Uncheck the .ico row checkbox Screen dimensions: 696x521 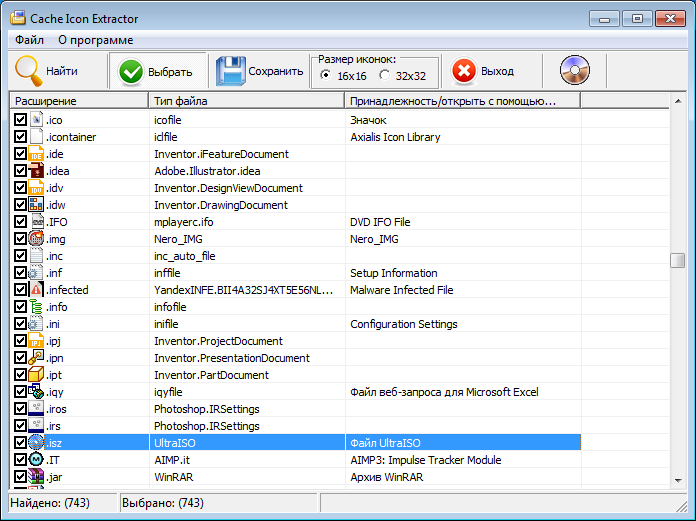point(20,120)
